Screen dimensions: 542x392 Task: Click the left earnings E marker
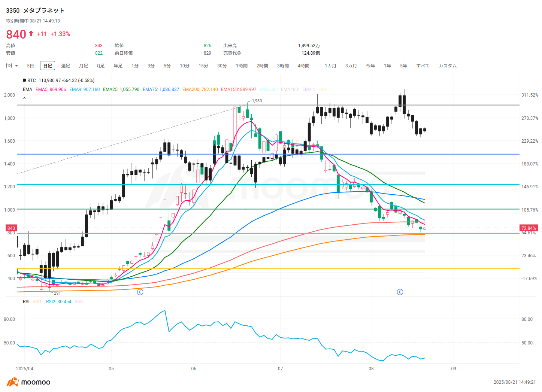coord(140,292)
